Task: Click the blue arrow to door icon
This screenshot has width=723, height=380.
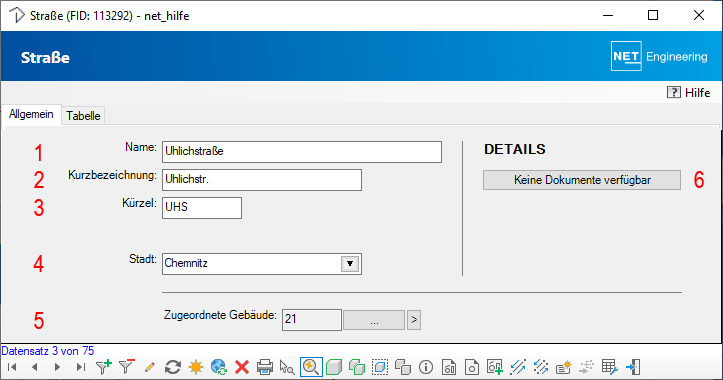Action: click(633, 367)
